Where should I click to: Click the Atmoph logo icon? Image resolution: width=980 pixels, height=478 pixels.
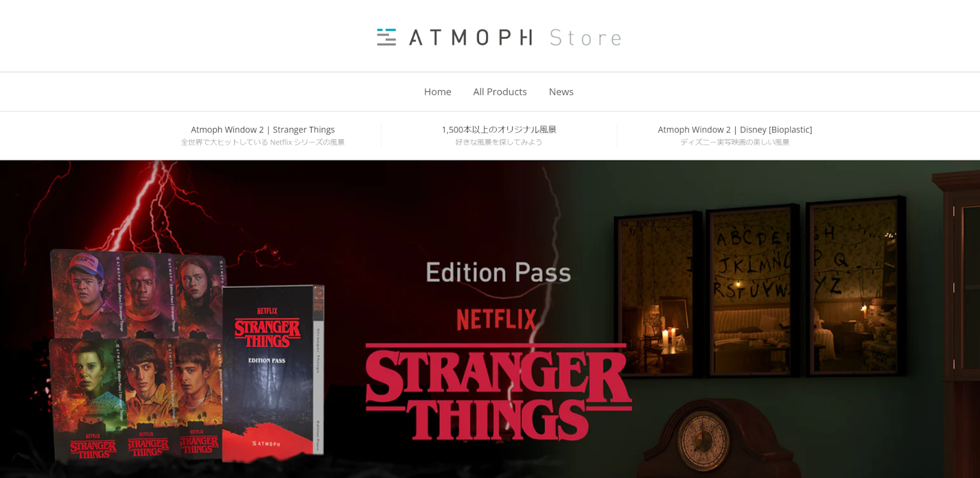pos(386,37)
